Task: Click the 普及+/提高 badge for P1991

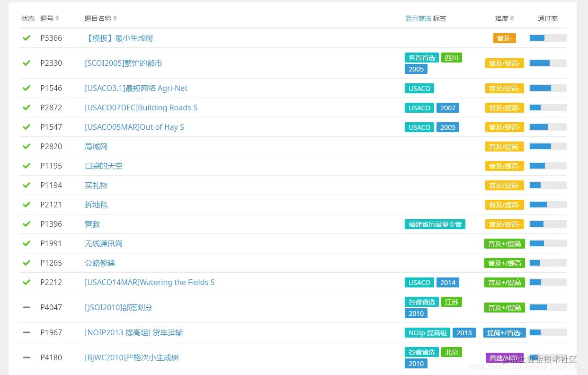Action: click(505, 244)
